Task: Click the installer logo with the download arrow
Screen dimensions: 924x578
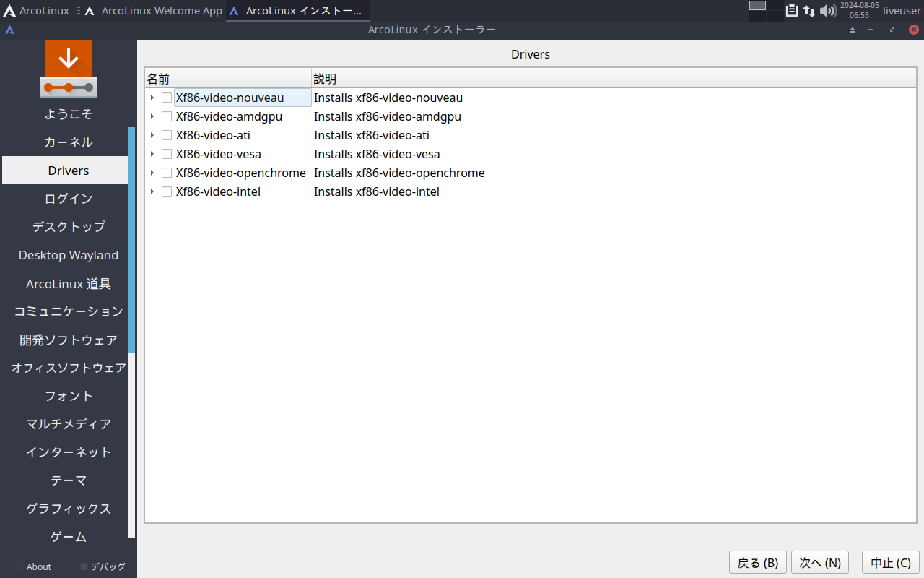Action: pos(69,69)
